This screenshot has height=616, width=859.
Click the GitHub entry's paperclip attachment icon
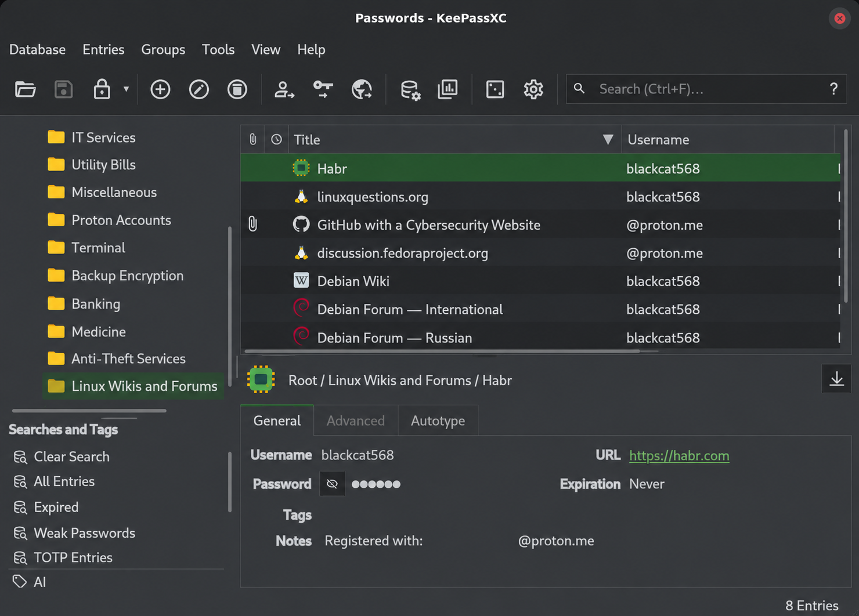coord(252,224)
